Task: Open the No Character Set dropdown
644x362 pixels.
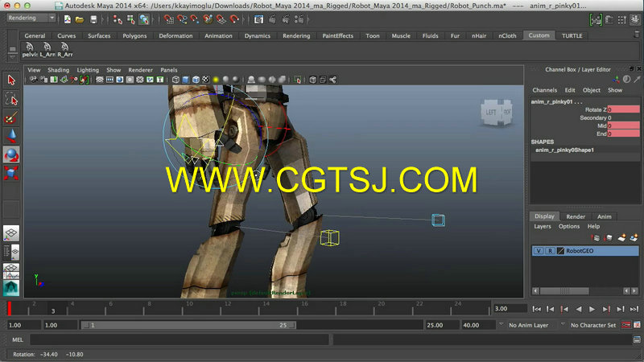Action: (593, 325)
